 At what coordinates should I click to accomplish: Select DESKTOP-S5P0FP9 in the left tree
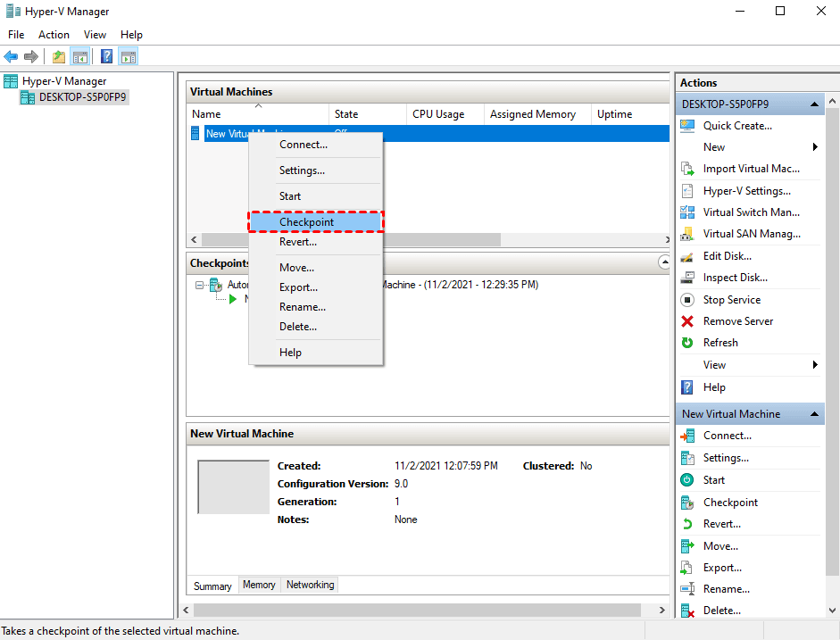coord(82,97)
